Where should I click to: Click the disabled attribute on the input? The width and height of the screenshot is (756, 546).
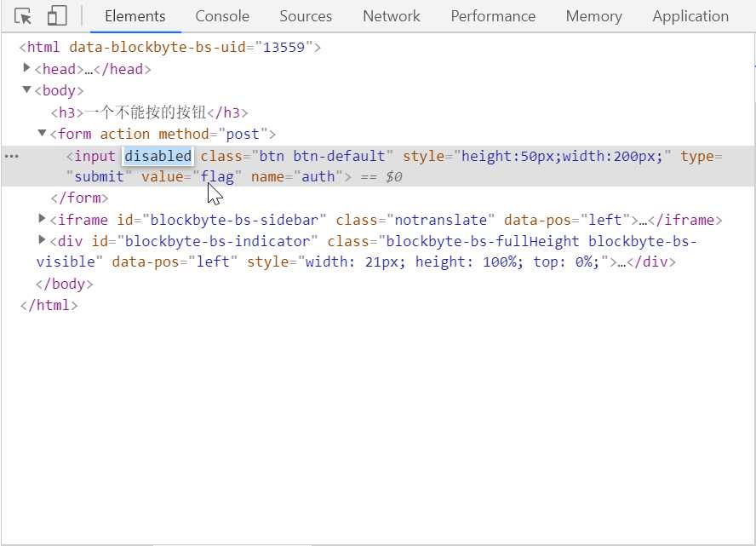pyautogui.click(x=158, y=156)
